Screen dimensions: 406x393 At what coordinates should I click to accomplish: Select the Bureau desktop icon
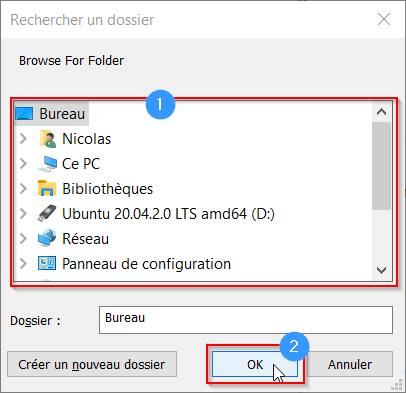click(x=24, y=114)
